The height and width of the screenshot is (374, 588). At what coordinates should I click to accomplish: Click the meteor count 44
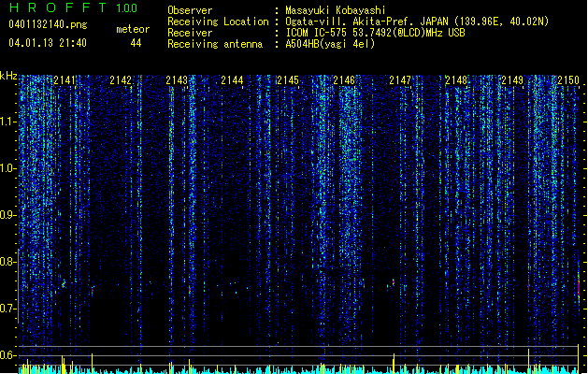(136, 43)
